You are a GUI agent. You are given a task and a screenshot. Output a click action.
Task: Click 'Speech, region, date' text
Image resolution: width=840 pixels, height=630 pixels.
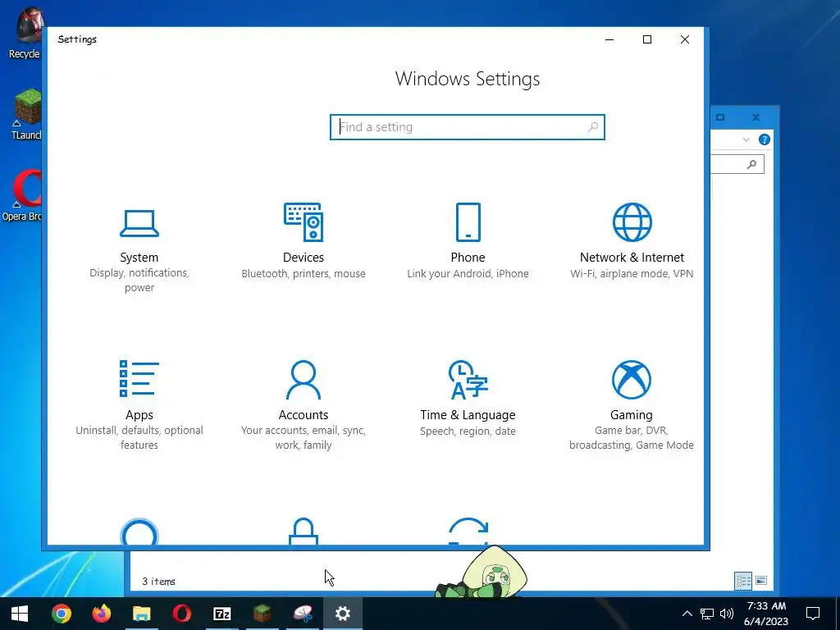[468, 431]
